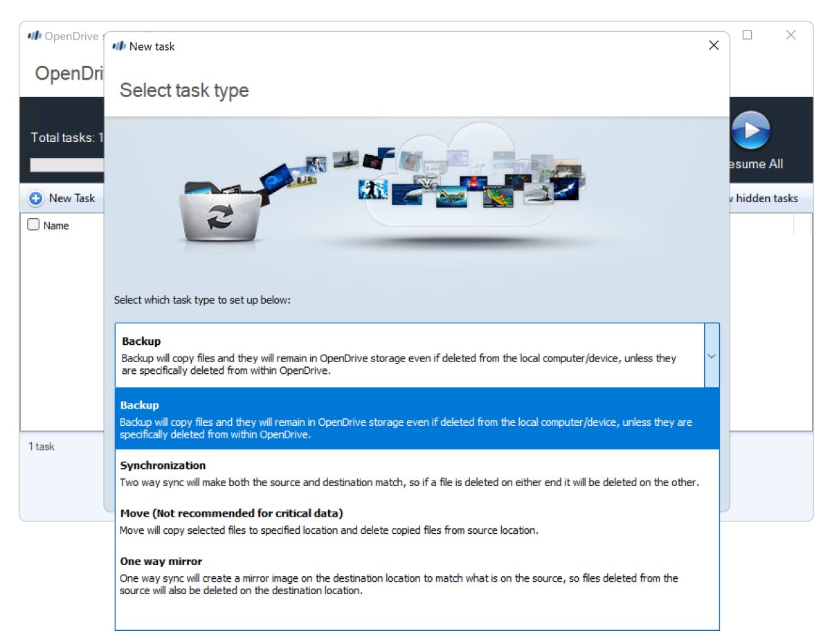Click the 1 task status text
This screenshot has width=830, height=644.
[x=42, y=447]
